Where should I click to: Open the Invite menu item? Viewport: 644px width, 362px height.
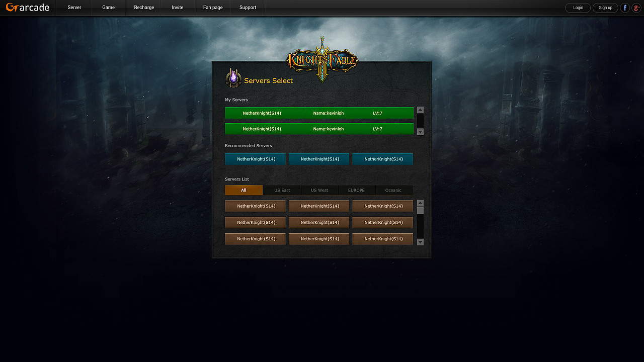[178, 8]
